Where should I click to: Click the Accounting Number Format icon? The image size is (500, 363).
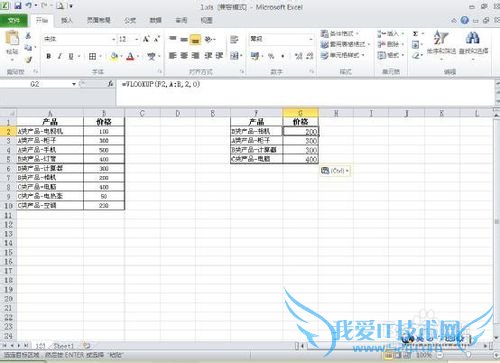[x=255, y=56]
